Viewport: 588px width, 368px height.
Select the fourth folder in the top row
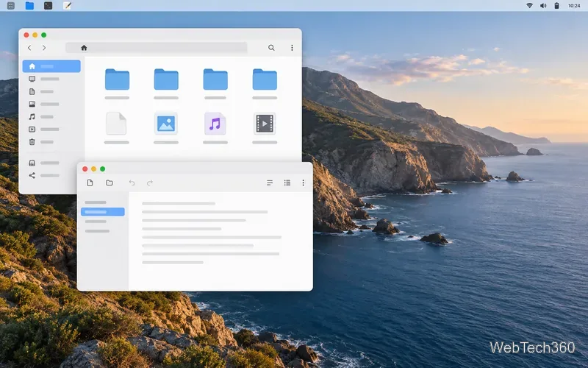click(x=265, y=79)
